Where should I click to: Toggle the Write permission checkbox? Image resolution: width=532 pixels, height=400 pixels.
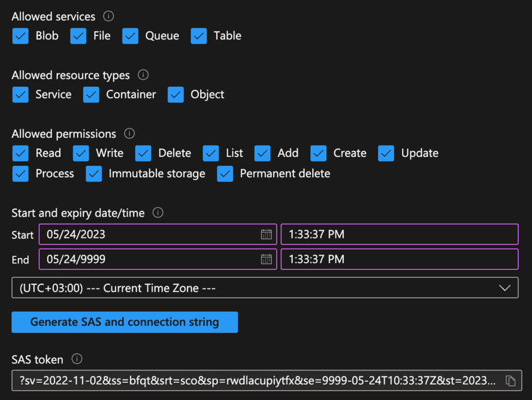81,153
